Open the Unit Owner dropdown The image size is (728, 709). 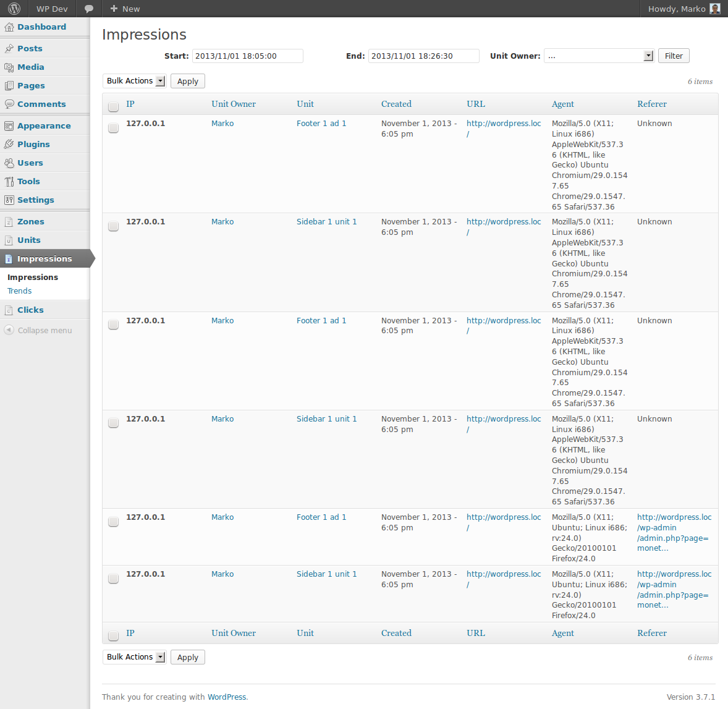coord(599,56)
